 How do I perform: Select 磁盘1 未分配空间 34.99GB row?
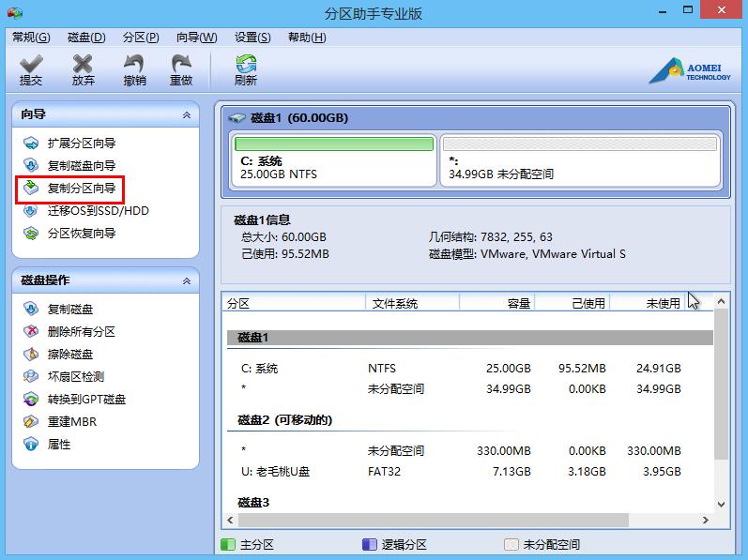click(470, 389)
